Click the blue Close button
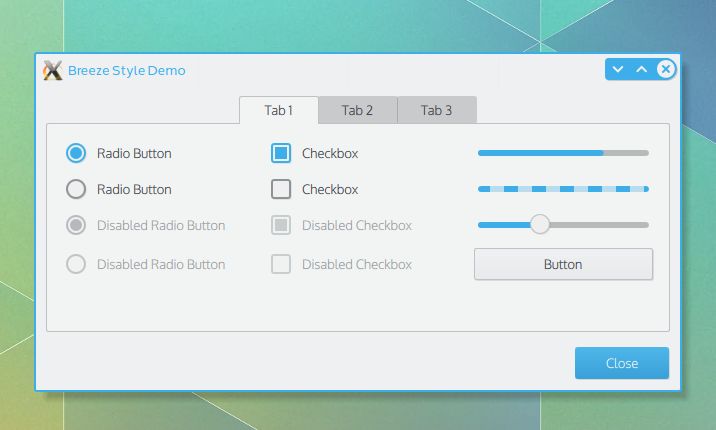This screenshot has height=430, width=716. [622, 363]
